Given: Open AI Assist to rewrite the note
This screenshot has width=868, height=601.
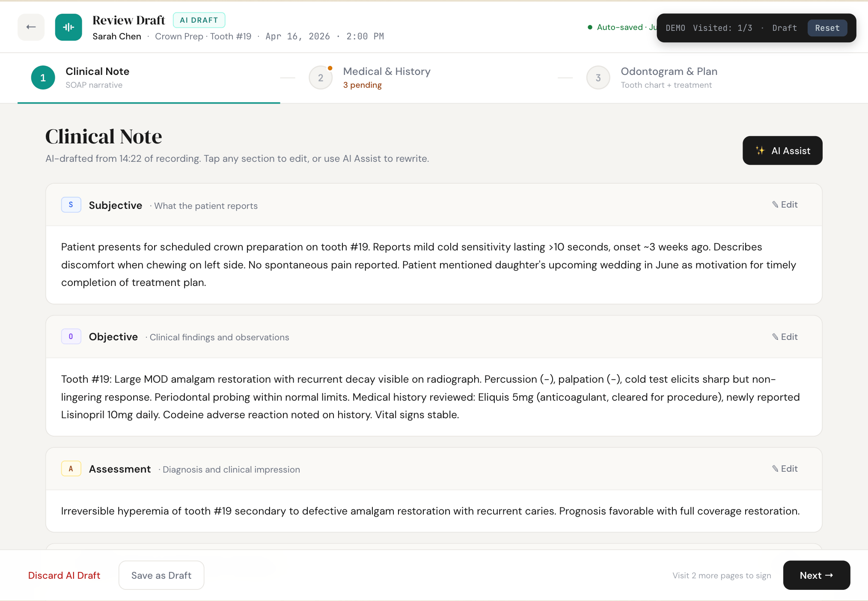Looking at the screenshot, I should pyautogui.click(x=782, y=151).
